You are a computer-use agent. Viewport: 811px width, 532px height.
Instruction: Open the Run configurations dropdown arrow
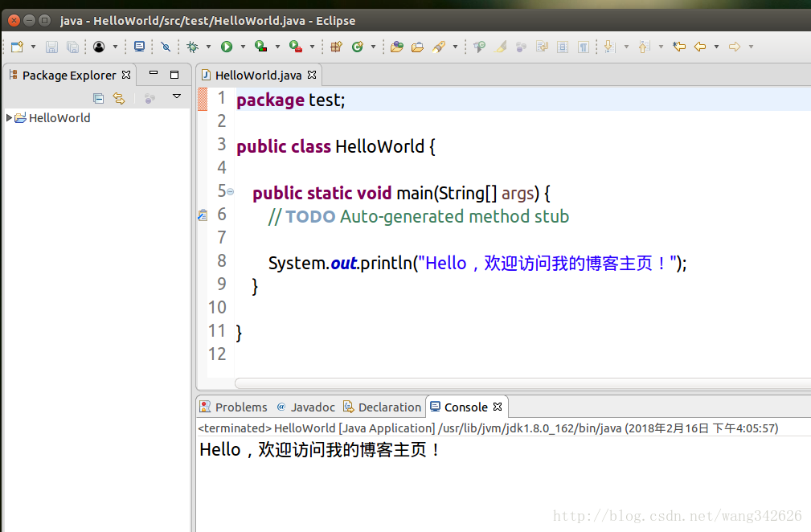click(243, 47)
